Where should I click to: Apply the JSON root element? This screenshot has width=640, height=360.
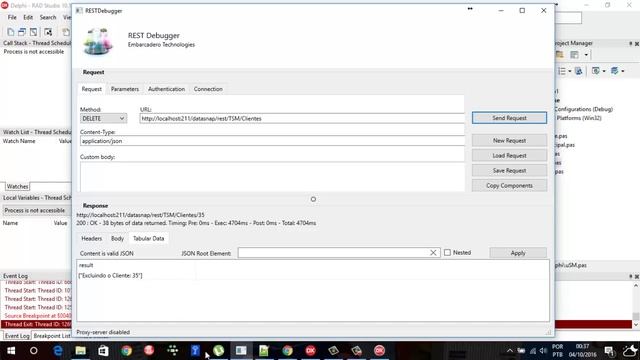point(518,253)
